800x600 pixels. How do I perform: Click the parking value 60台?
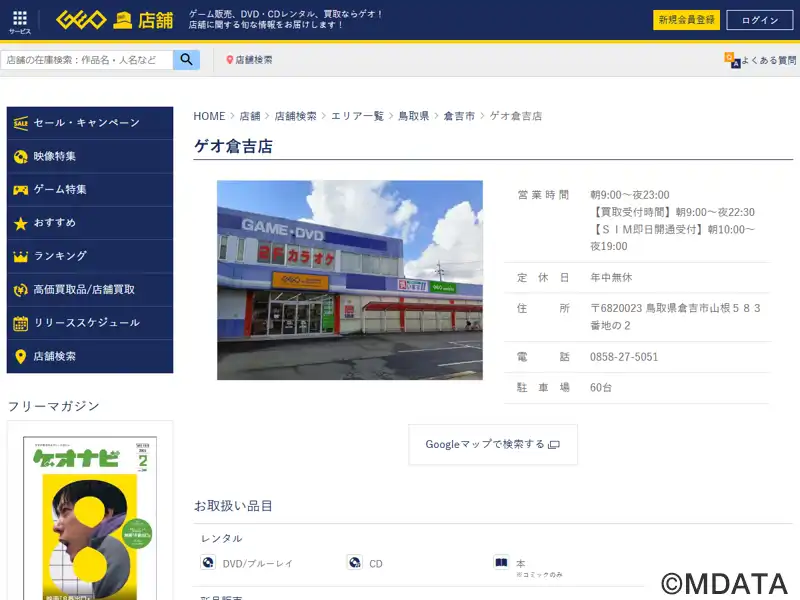tap(601, 388)
